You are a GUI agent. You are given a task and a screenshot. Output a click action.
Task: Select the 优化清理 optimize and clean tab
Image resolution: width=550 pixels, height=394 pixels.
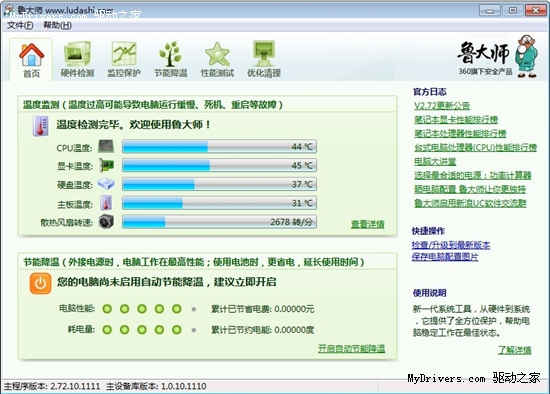point(264,60)
